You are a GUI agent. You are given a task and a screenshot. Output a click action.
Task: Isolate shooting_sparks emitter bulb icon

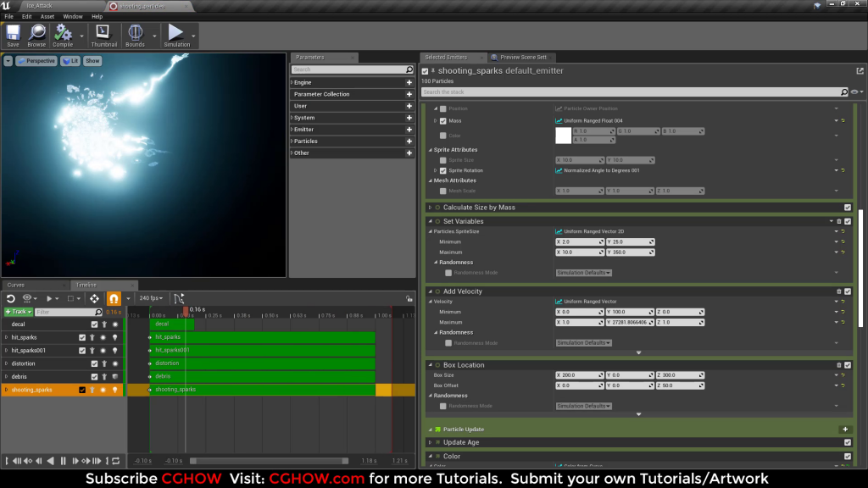coord(115,390)
